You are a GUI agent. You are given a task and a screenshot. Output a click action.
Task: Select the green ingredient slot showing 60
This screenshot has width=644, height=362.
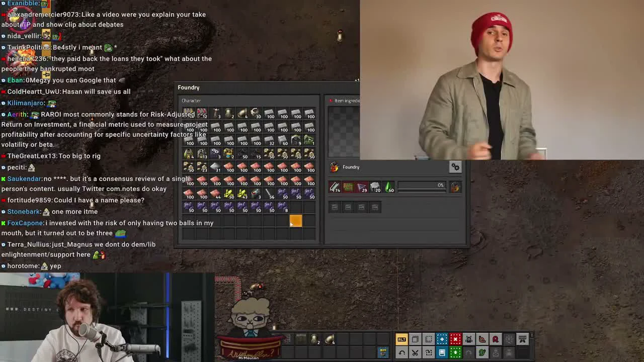pyautogui.click(x=389, y=188)
